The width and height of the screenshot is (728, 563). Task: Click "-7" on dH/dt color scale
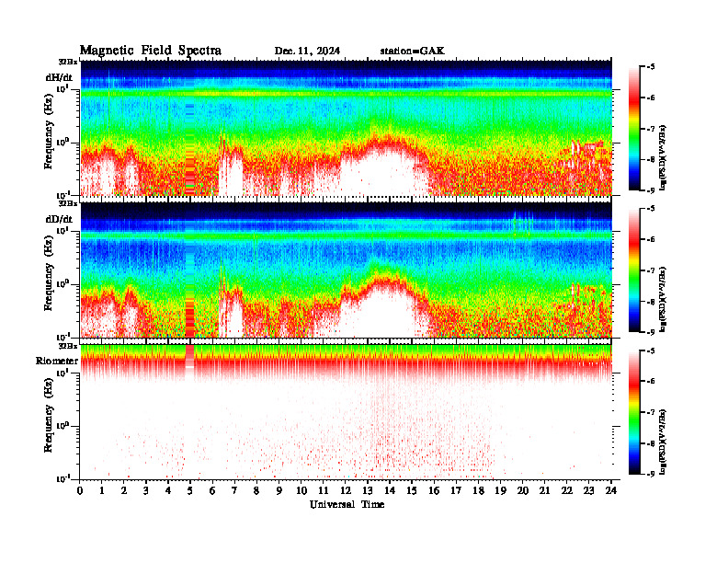(x=651, y=129)
